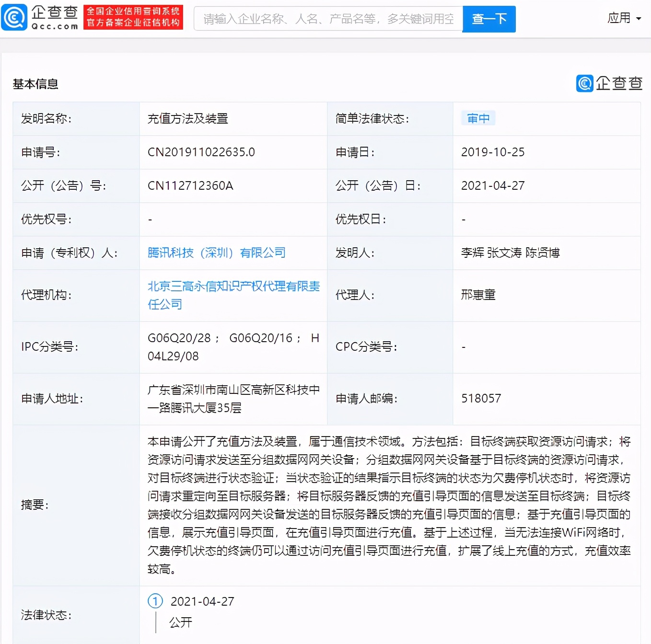Click the circled ① timeline marker under 法律状态
This screenshot has width=651, height=644.
coord(154,601)
